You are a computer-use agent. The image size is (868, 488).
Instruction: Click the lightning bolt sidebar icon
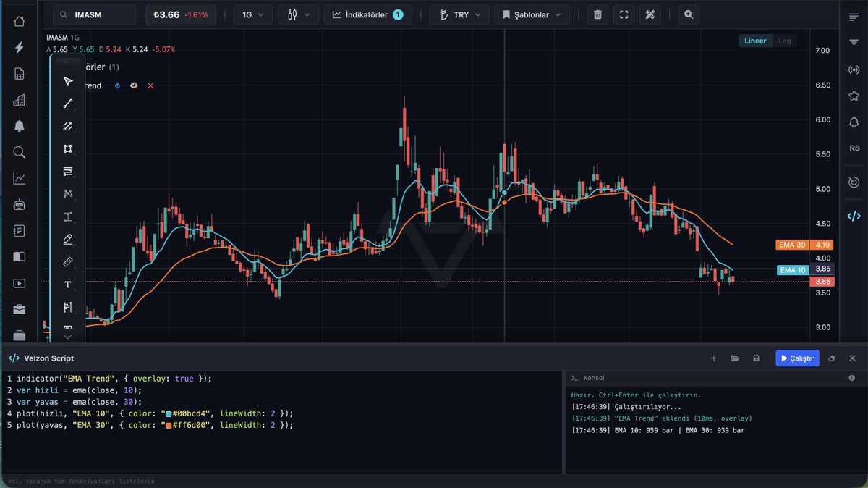pyautogui.click(x=19, y=48)
